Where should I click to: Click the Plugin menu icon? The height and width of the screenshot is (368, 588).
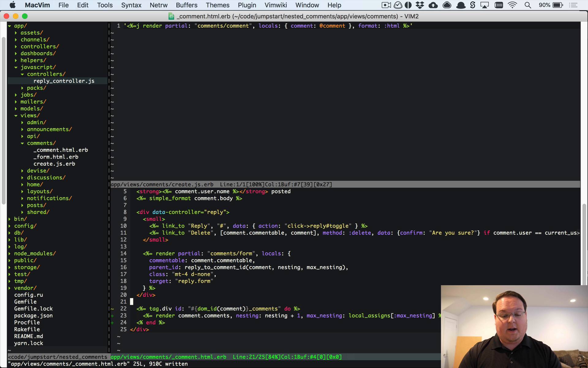246,5
